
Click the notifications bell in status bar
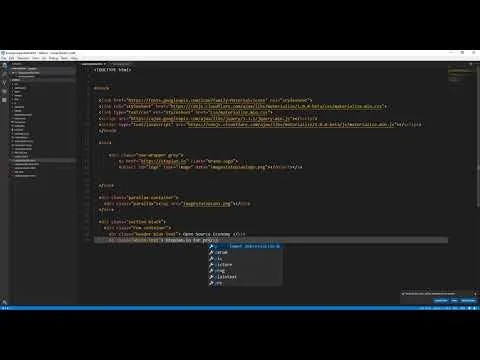click(475, 308)
